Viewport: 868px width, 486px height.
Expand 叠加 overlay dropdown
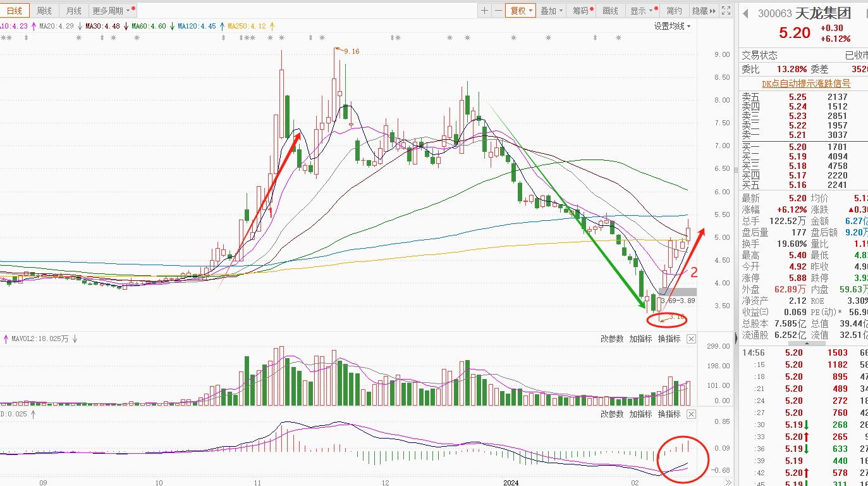[x=551, y=11]
